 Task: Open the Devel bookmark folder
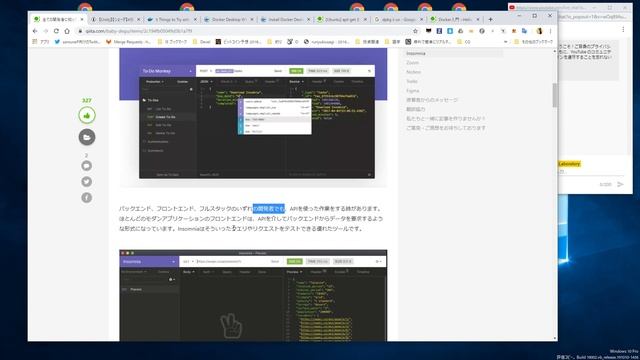click(202, 42)
